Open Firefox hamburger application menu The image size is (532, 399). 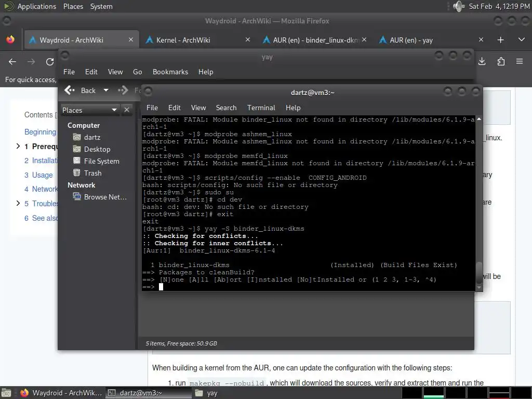point(520,61)
